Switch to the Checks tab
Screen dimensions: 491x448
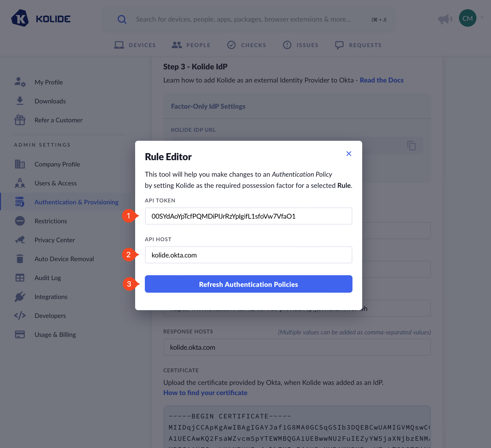(246, 45)
